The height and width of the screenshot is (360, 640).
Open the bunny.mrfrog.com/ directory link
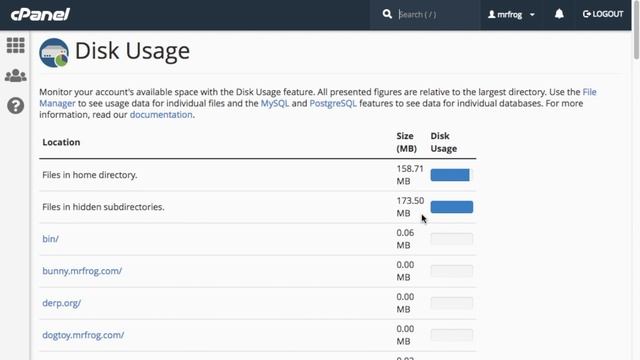(82, 271)
